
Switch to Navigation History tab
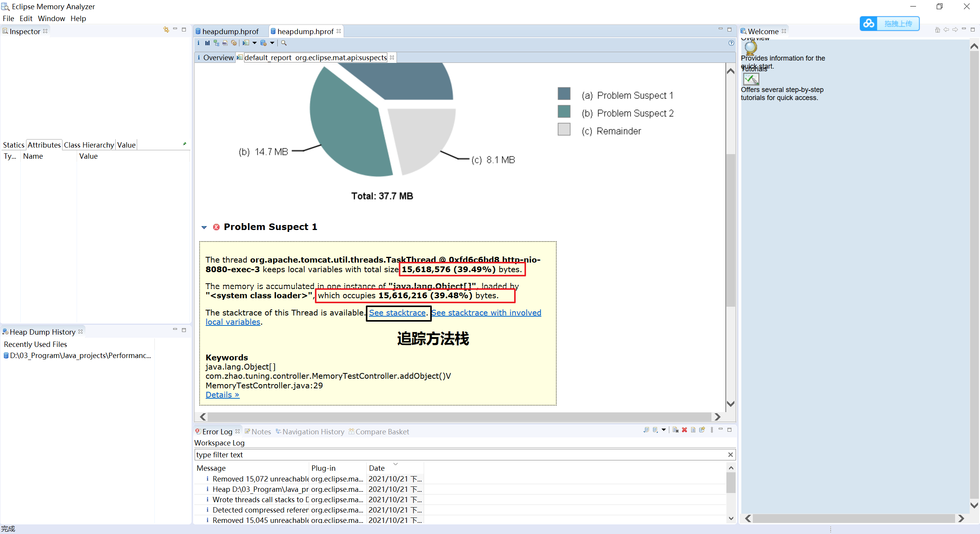pyautogui.click(x=310, y=432)
